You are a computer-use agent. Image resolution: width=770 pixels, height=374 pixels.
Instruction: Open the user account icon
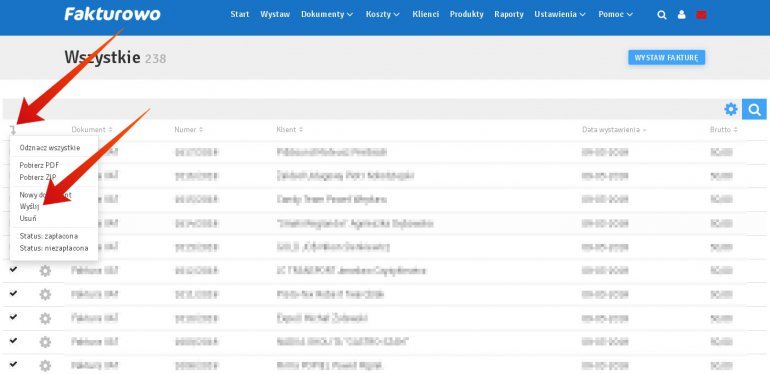(x=681, y=15)
